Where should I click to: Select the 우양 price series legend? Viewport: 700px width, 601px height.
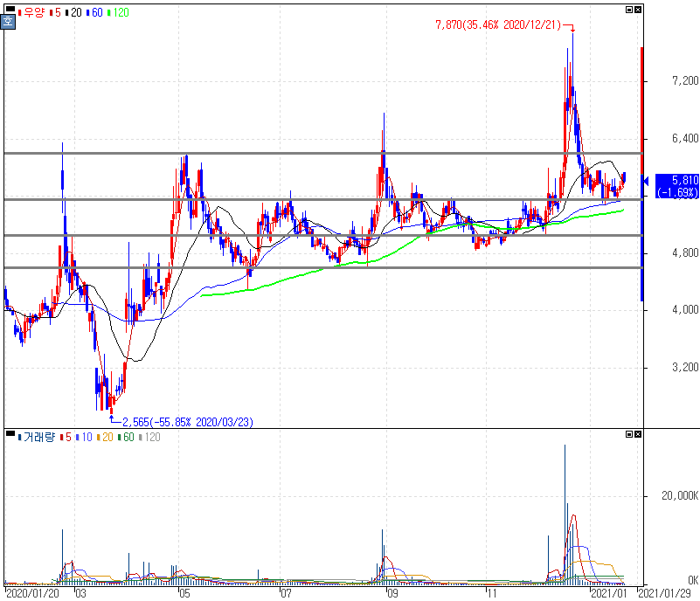pyautogui.click(x=31, y=12)
